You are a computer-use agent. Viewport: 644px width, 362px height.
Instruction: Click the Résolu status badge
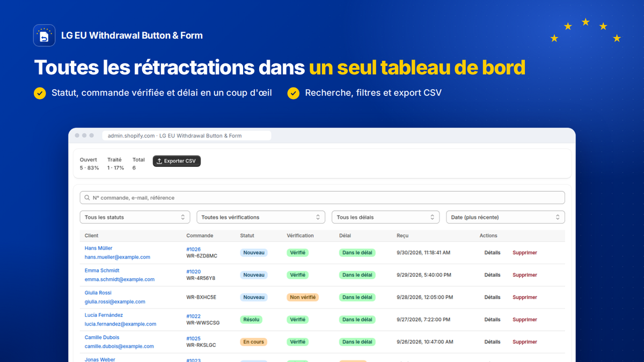251,320
